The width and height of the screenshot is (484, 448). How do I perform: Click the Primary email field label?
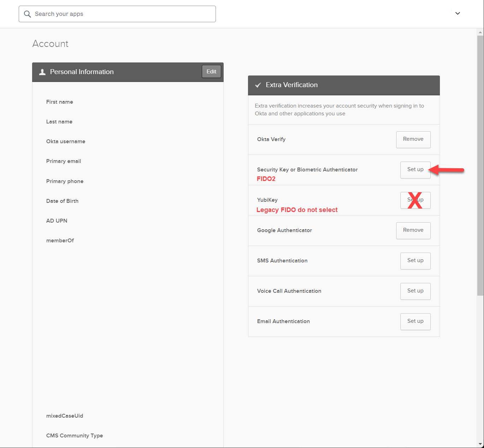click(63, 161)
